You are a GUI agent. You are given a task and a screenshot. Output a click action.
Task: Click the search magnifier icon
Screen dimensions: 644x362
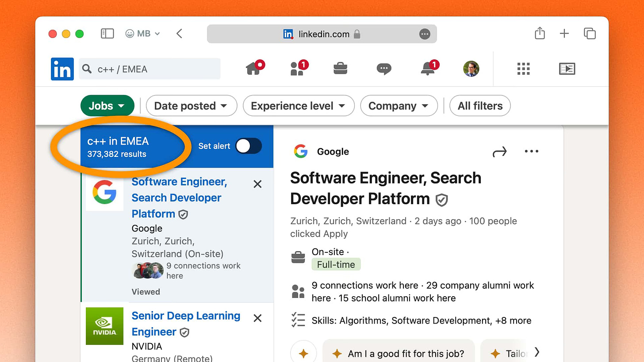(87, 69)
